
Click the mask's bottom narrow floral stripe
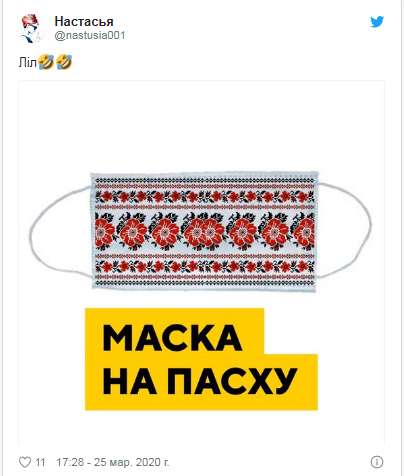[204, 266]
